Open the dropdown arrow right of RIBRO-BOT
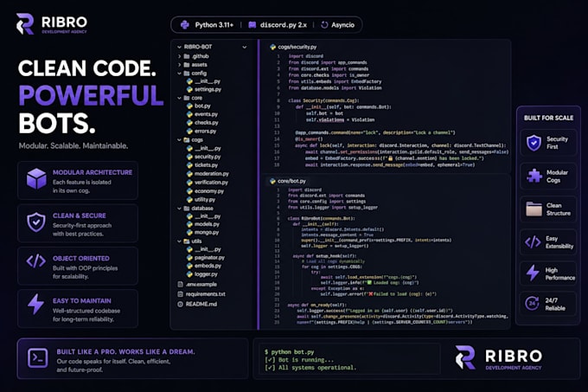This screenshot has width=588, height=392. tap(245, 47)
